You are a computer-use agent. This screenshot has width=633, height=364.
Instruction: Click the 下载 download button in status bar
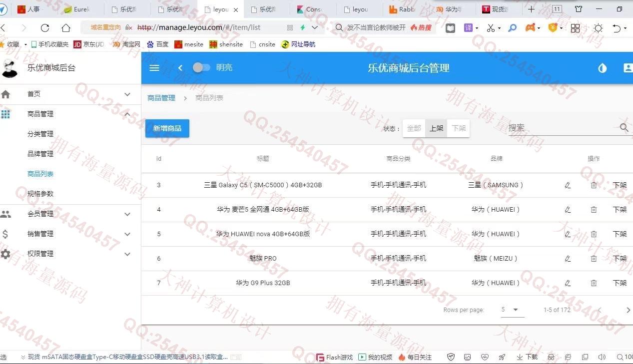[x=527, y=357]
